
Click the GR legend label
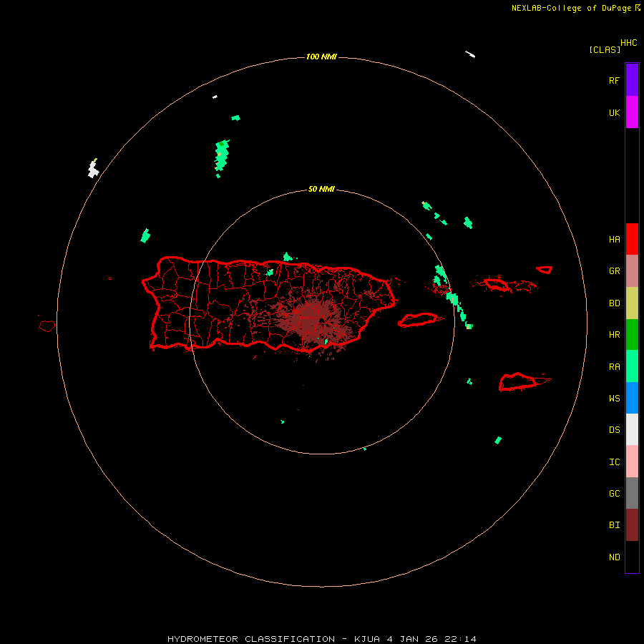pos(614,270)
